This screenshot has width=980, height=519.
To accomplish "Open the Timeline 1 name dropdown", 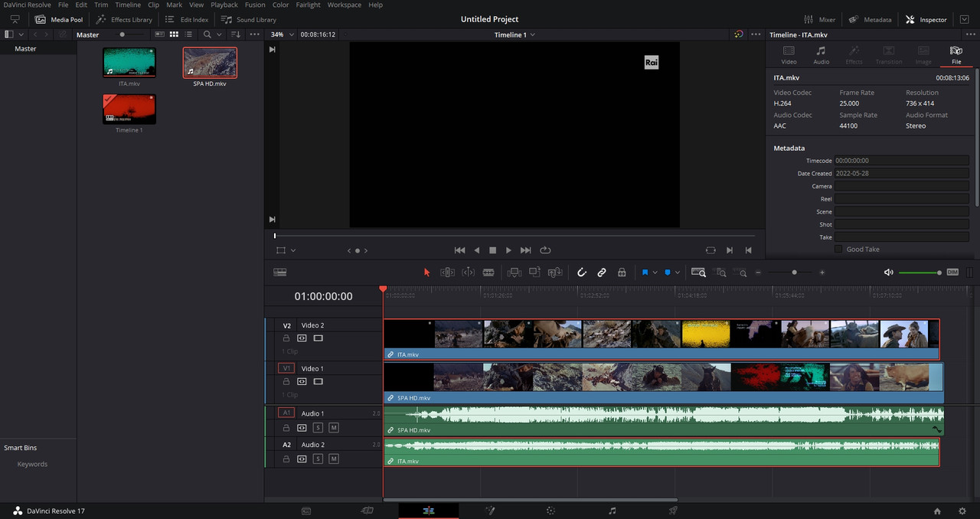I will tap(514, 34).
